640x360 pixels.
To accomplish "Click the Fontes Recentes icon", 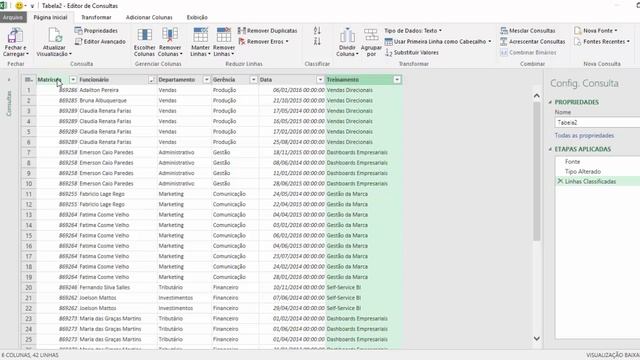I will coord(578,42).
